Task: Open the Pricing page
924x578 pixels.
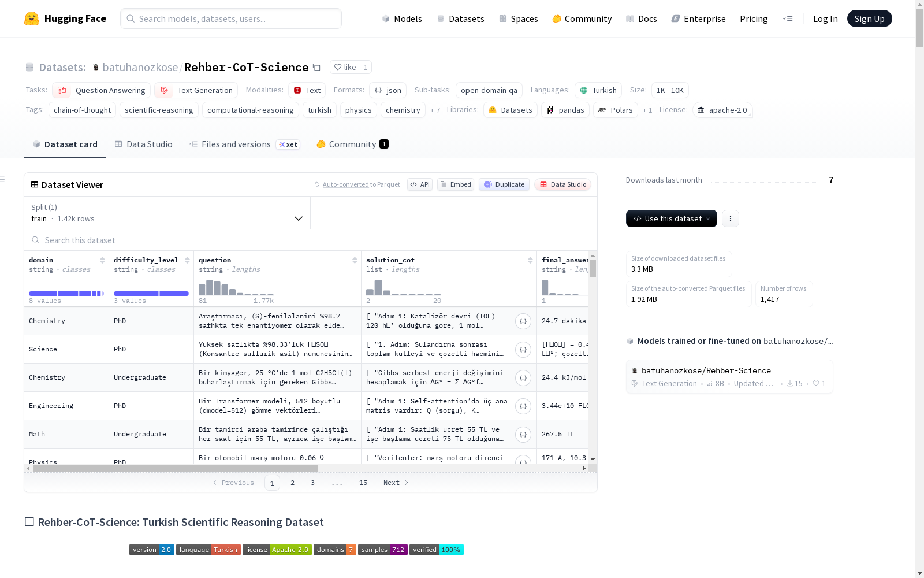Action: point(754,18)
